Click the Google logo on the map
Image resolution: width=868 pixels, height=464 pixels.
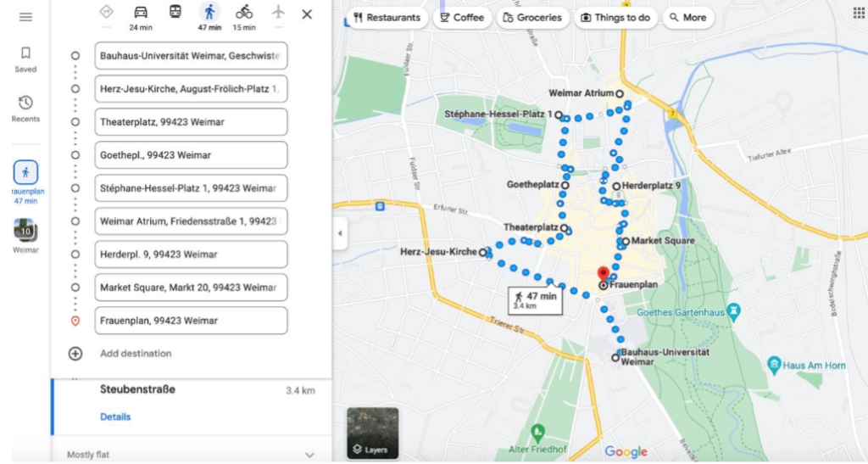(626, 452)
